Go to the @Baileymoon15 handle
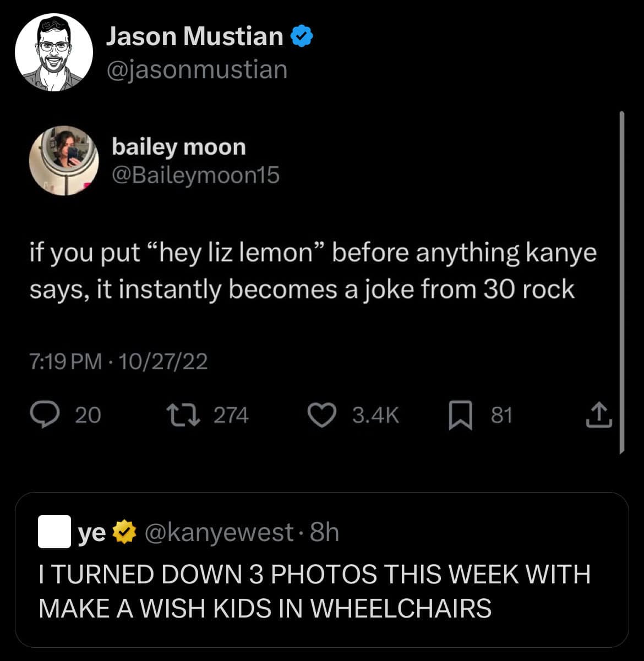The image size is (644, 661). coord(195,176)
